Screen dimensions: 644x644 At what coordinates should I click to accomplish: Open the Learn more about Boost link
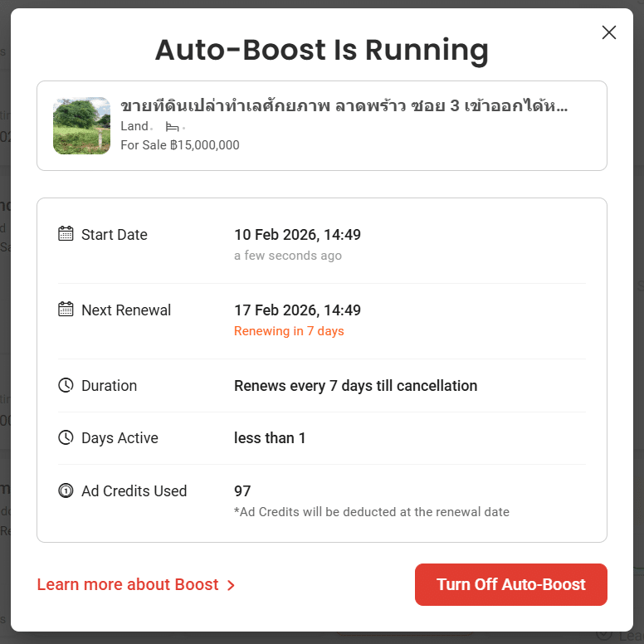point(128,584)
